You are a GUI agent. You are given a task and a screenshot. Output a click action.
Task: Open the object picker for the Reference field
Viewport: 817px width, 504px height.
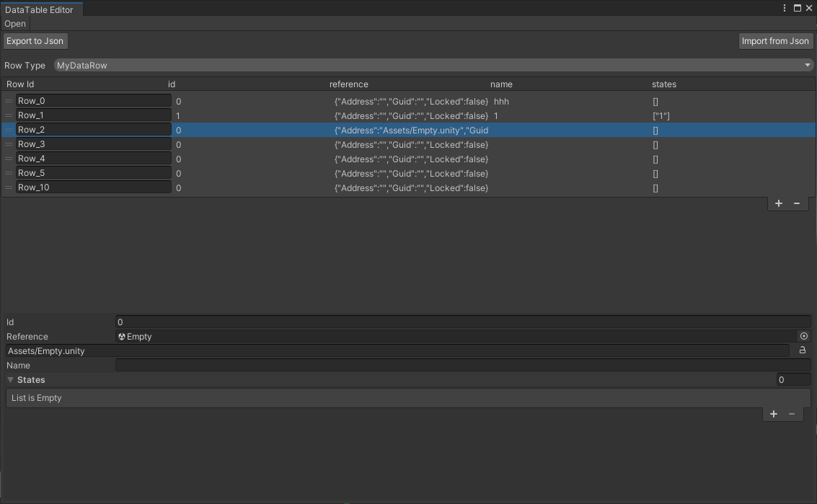coord(803,336)
